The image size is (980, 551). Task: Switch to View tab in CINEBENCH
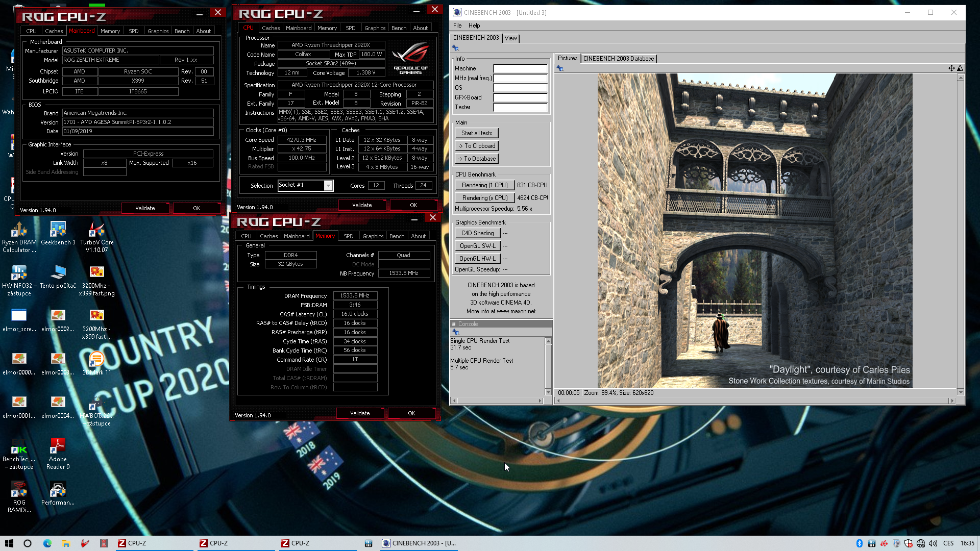pyautogui.click(x=510, y=38)
